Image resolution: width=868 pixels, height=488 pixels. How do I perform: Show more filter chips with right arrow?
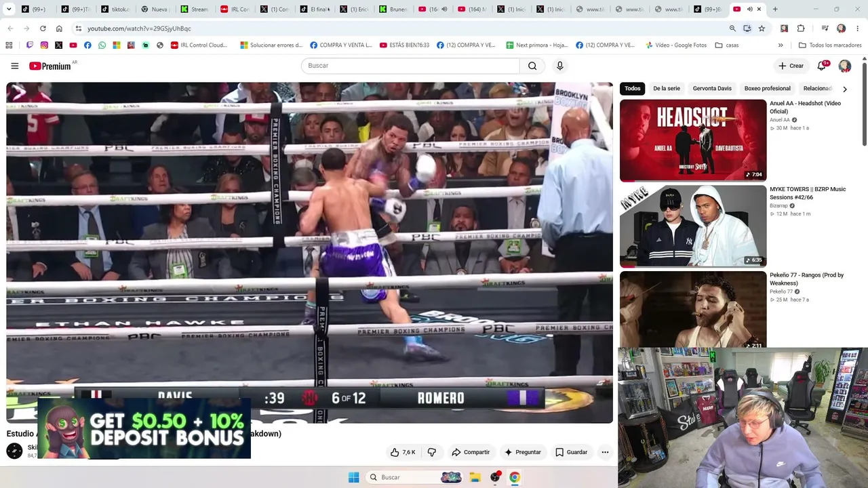click(844, 89)
